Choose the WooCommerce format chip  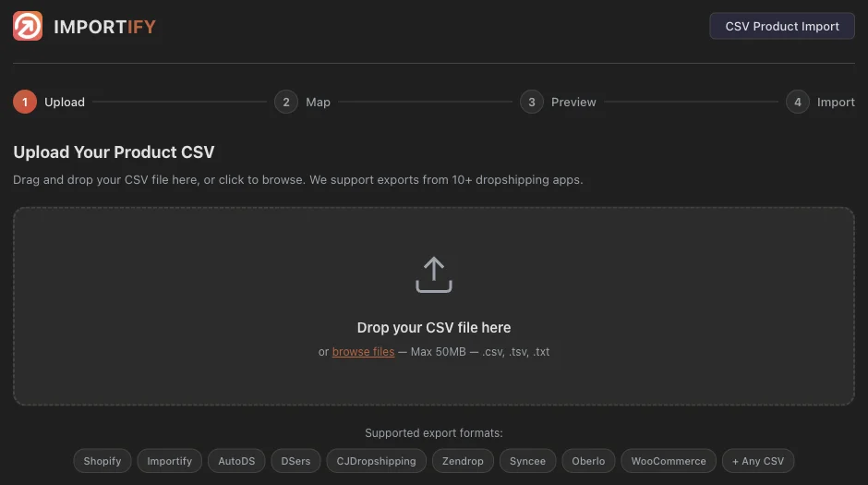[x=669, y=461]
